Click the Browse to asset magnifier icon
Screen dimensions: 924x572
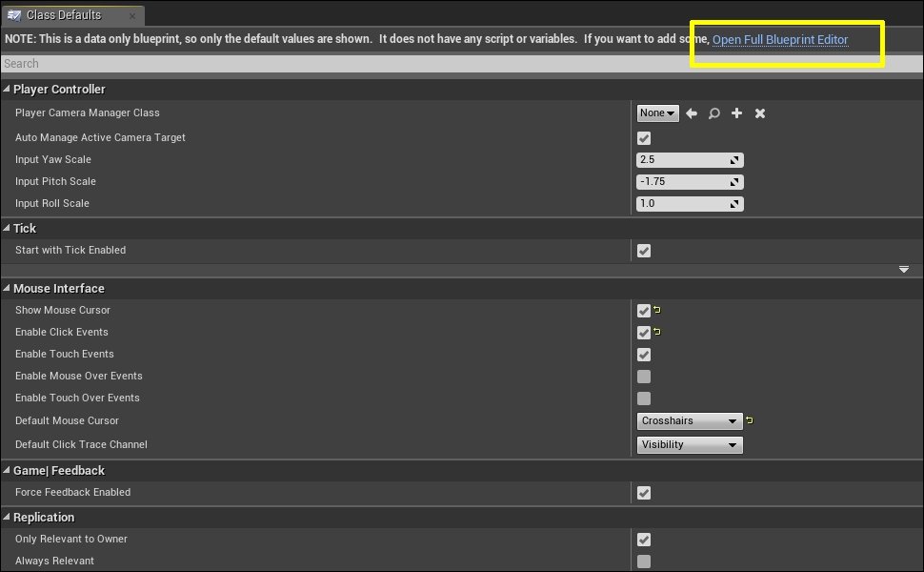click(713, 113)
